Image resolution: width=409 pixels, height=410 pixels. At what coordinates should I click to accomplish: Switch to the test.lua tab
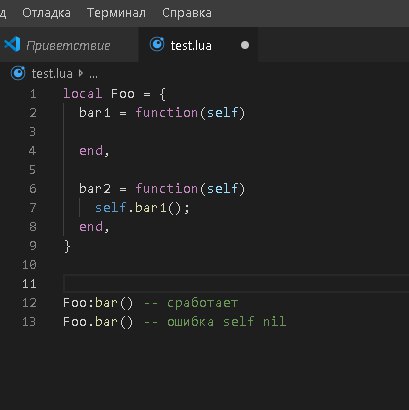198,45
